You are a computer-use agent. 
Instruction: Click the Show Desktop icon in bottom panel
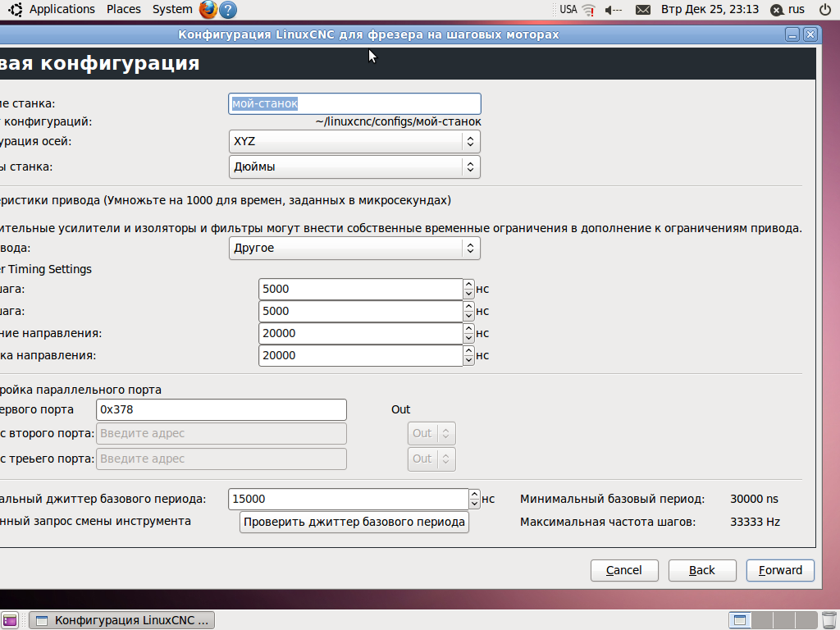pyautogui.click(x=10, y=620)
